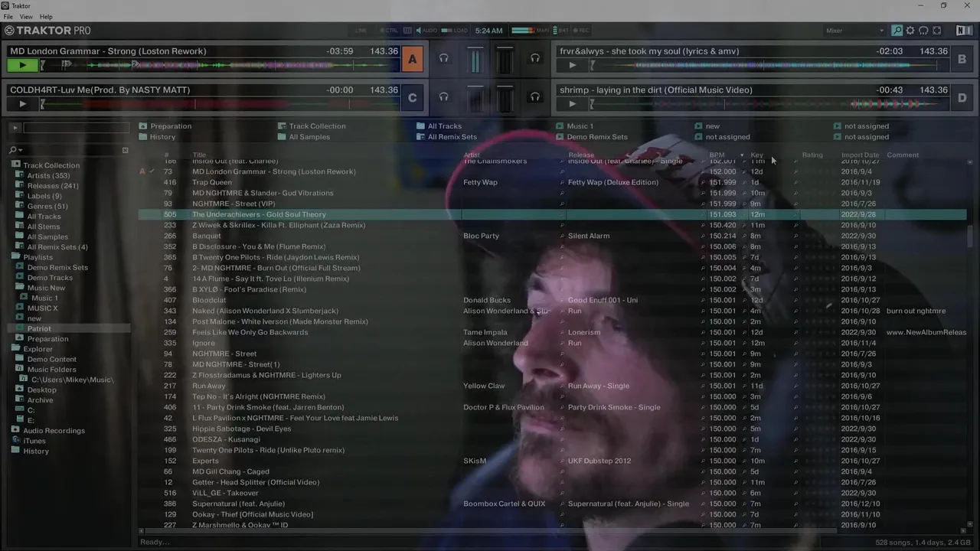Sort by Import Date column header
This screenshot has height=551, width=980.
pos(860,155)
